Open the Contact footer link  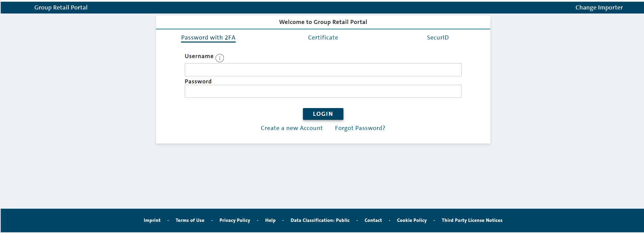(373, 220)
